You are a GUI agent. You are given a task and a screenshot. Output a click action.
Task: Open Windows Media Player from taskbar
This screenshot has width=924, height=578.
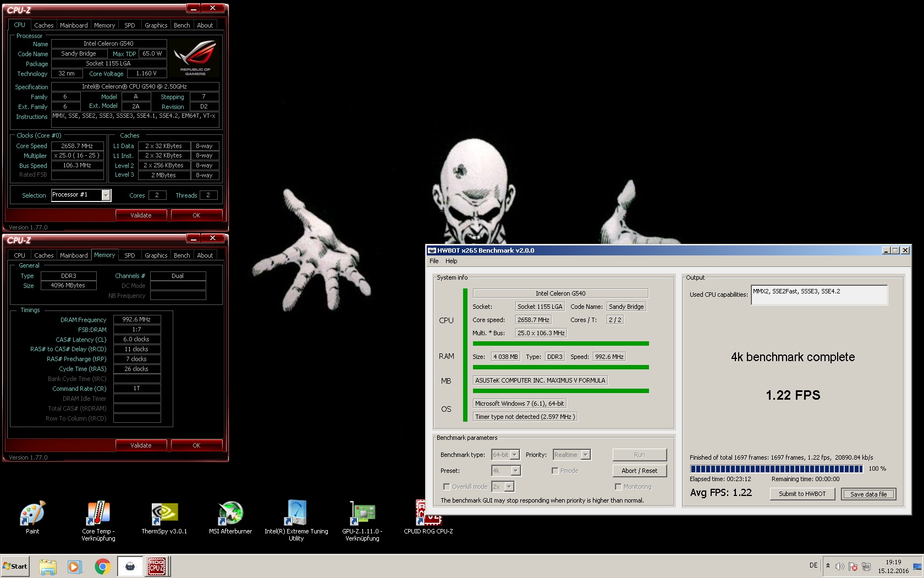coord(74,566)
